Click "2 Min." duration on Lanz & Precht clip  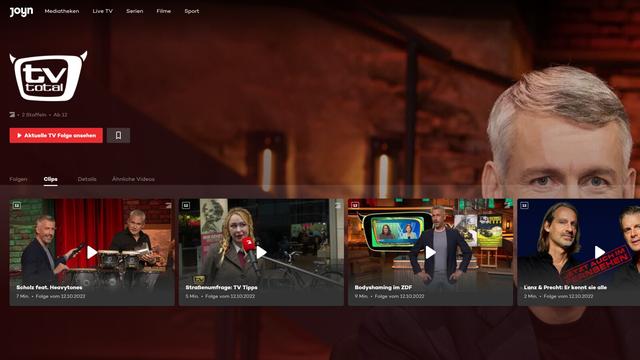531,296
